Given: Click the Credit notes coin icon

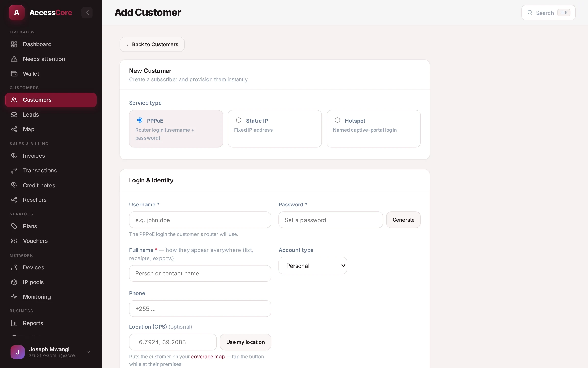Looking at the screenshot, I should point(14,185).
